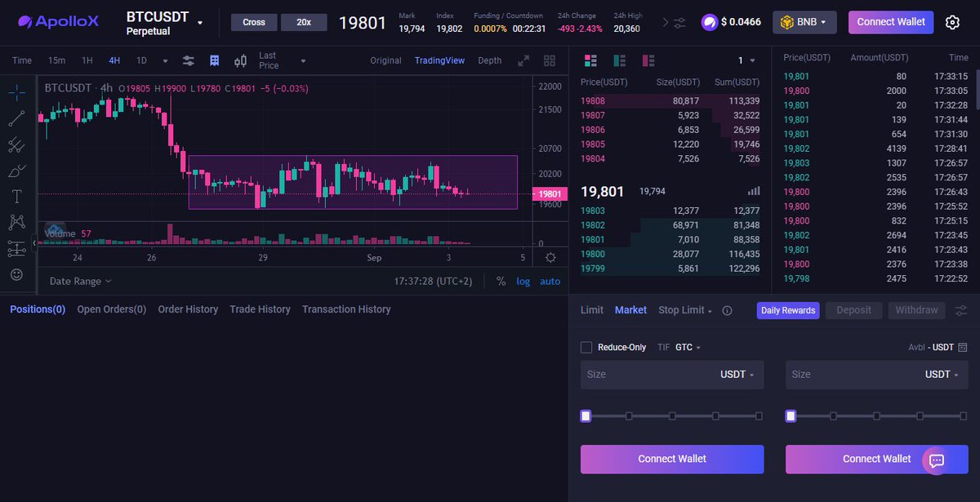The width and height of the screenshot is (980, 502).
Task: Click the left Size input field
Action: pos(672,375)
